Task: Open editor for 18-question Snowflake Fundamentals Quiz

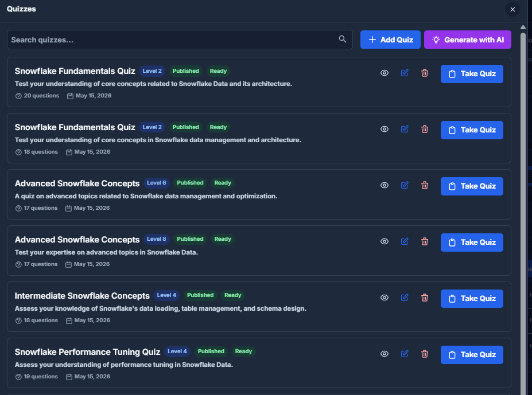Action: (x=405, y=129)
